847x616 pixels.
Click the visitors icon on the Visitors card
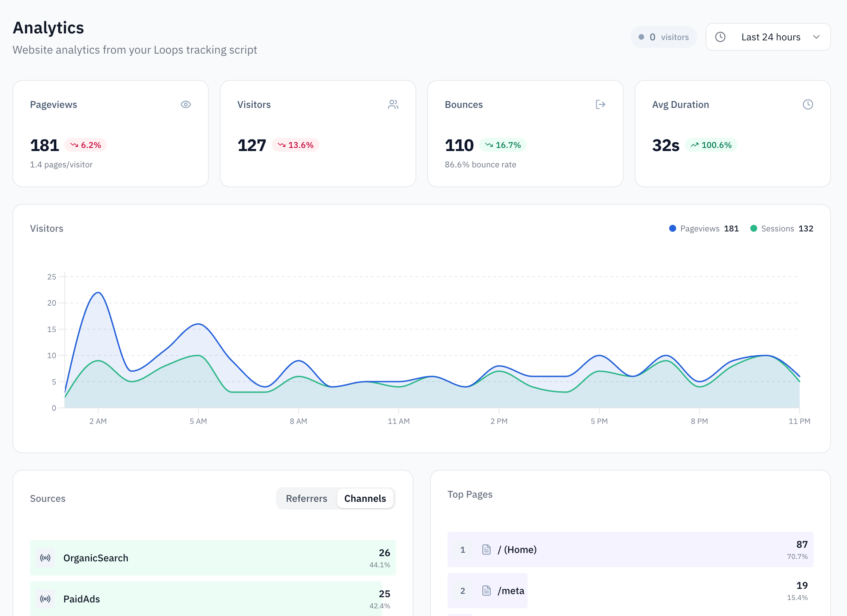(x=393, y=105)
